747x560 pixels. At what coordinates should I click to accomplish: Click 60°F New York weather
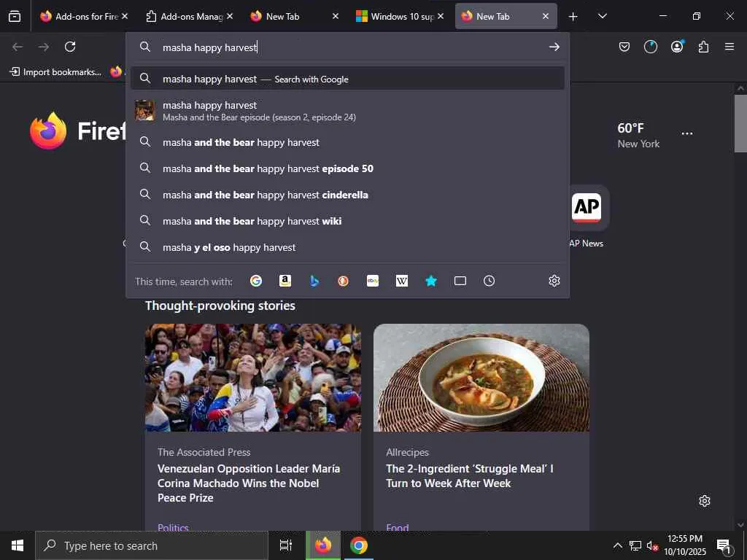[638, 135]
